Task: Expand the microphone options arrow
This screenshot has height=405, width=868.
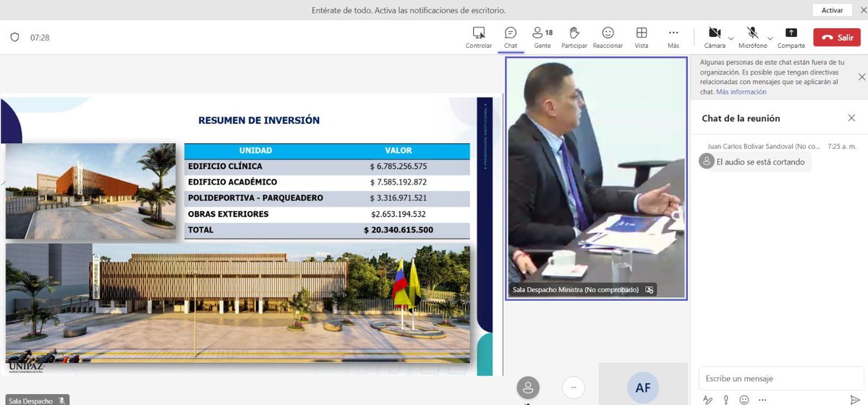Action: pyautogui.click(x=770, y=38)
